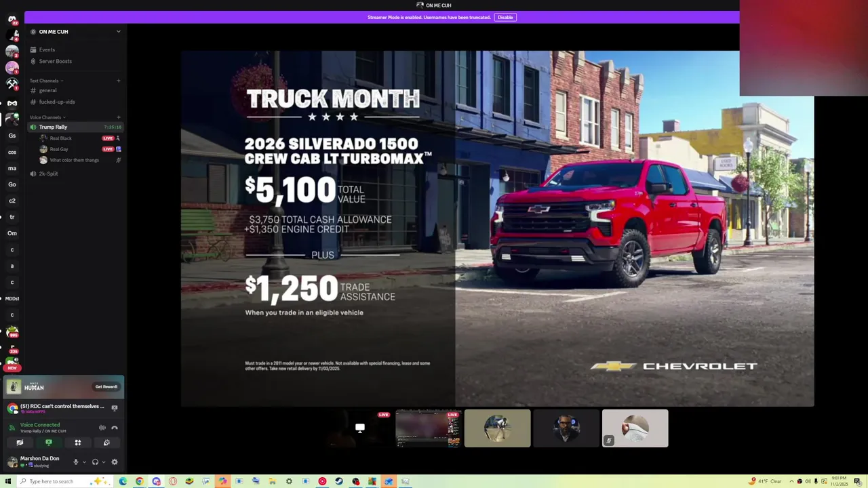Open the 'c2' server icon
Viewport: 868px width, 488px height.
pyautogui.click(x=12, y=201)
